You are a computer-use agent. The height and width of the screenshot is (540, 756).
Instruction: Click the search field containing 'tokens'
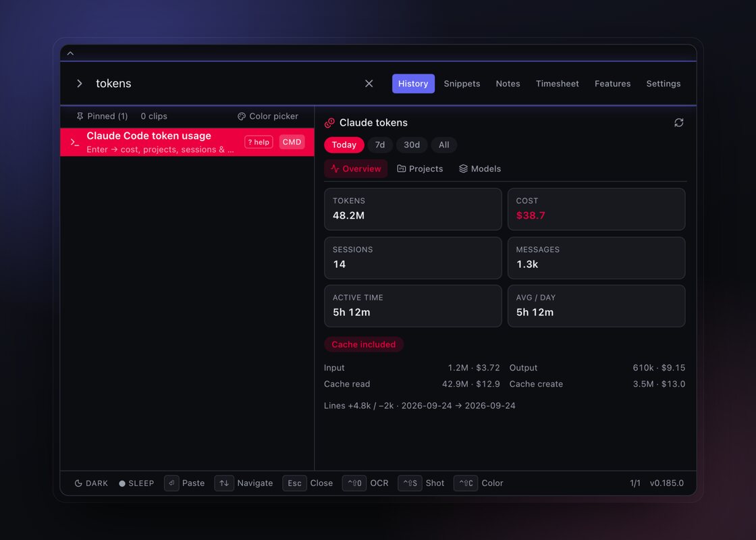pyautogui.click(x=227, y=84)
